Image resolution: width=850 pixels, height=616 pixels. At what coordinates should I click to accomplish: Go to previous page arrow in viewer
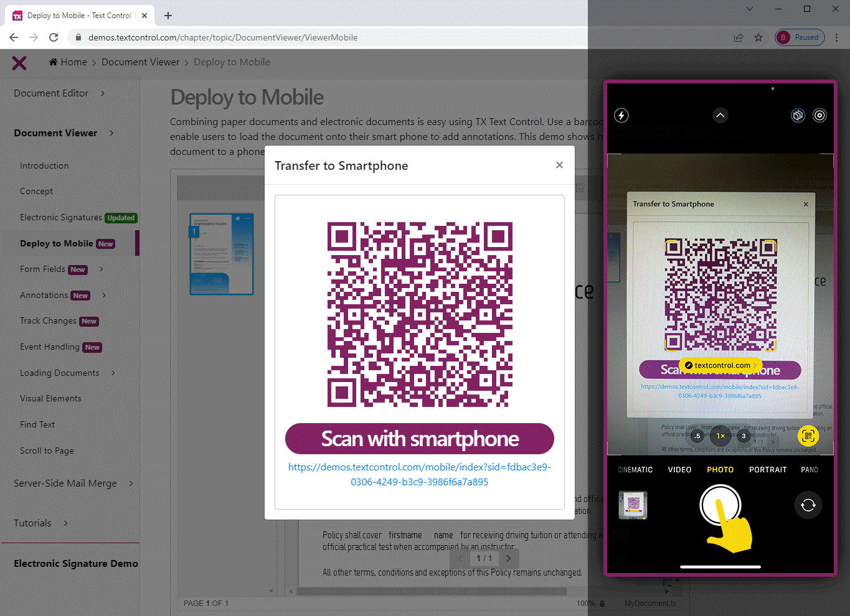(461, 558)
